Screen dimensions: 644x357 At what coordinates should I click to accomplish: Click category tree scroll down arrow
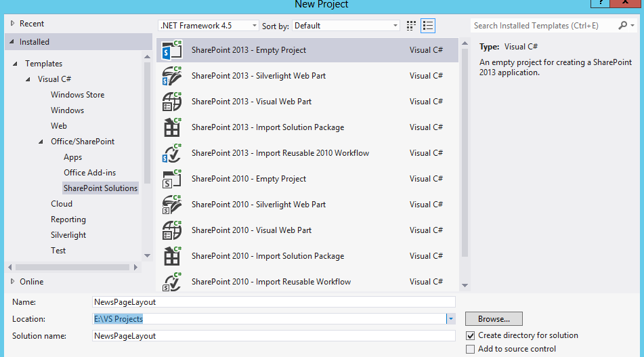click(x=148, y=255)
